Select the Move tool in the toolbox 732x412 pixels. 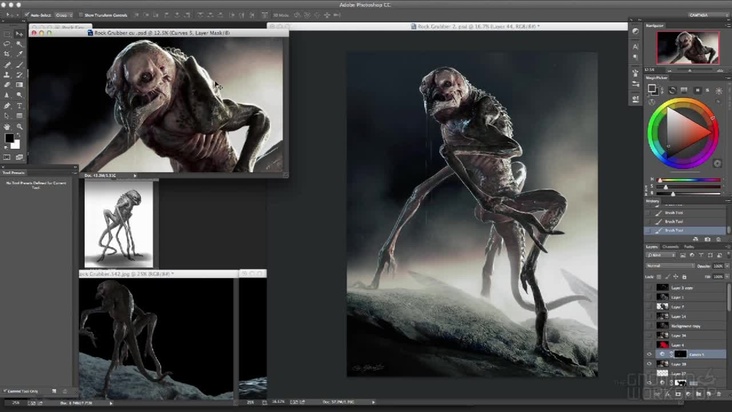[20, 34]
